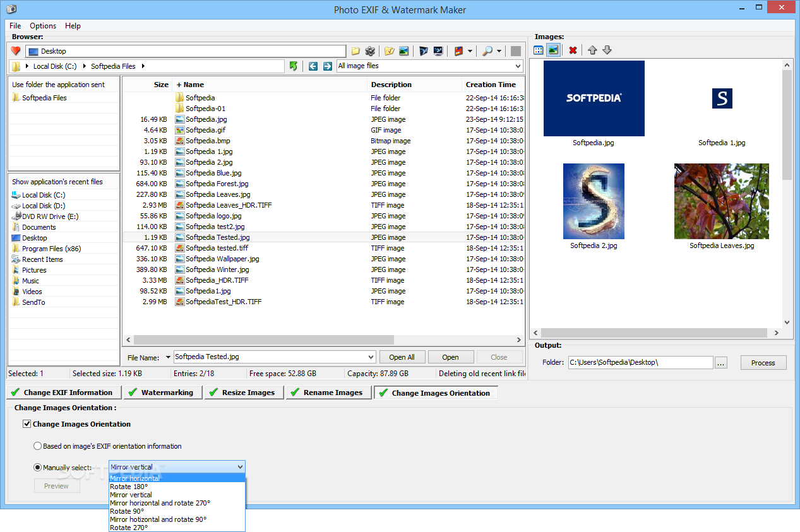Click the red heart favorites icon

click(16, 51)
